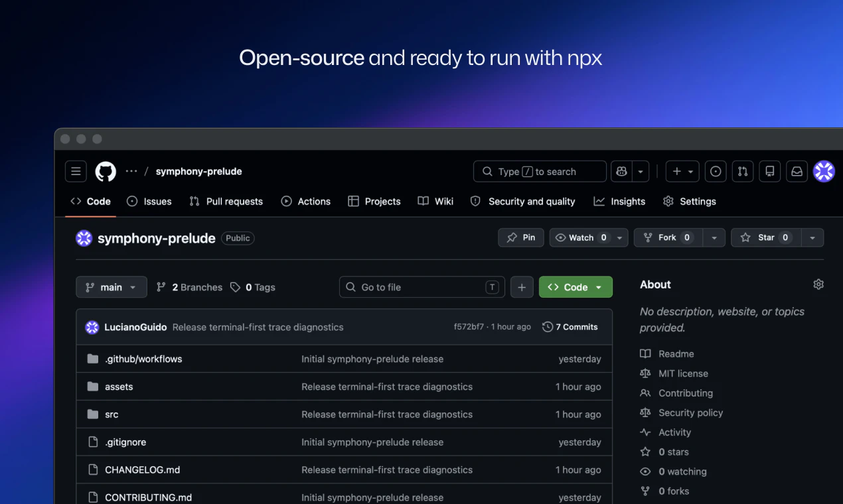Viewport: 843px width, 504px height.
Task: Open the green Code dropdown
Action: (575, 287)
